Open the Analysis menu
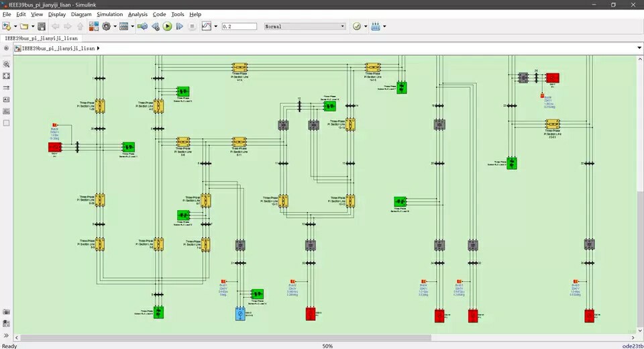Screen dimensions: 644x349 point(138,14)
